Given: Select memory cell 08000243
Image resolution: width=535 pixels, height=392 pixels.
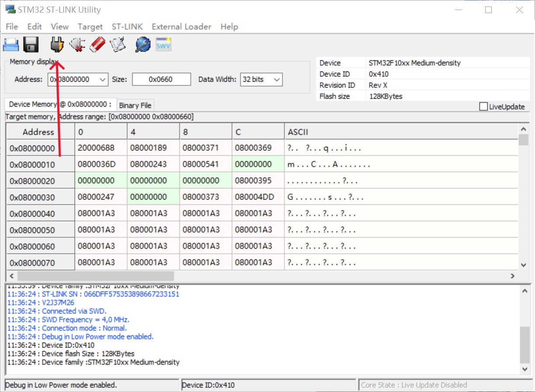Looking at the screenshot, I should (x=153, y=164).
